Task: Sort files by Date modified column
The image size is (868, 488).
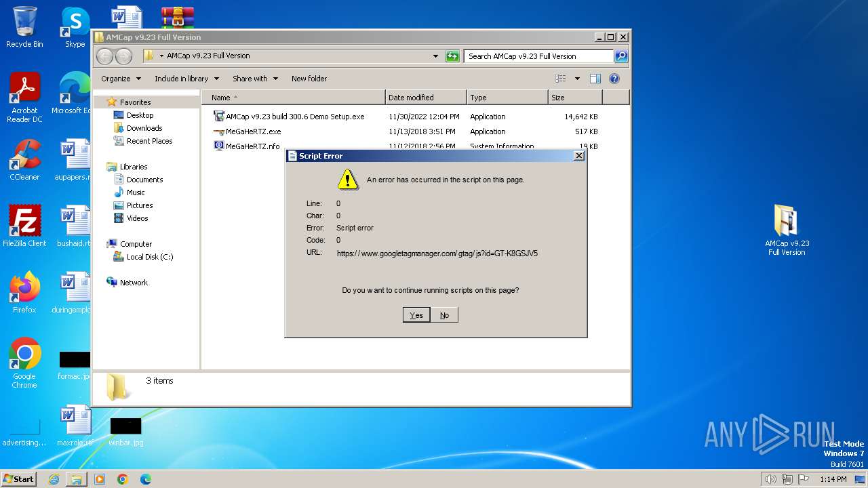Action: coord(426,98)
